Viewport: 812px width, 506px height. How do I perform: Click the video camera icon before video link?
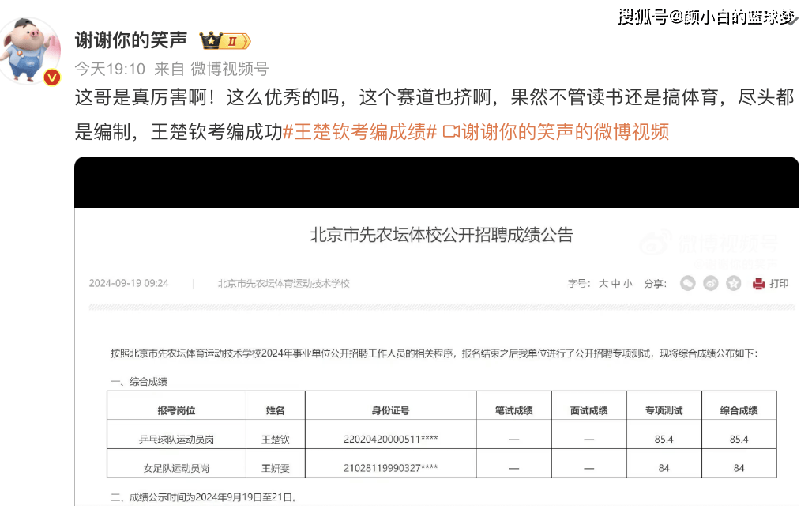pos(450,132)
